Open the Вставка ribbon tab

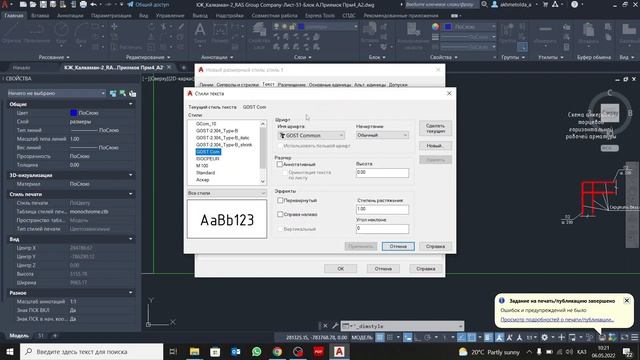tap(40, 16)
